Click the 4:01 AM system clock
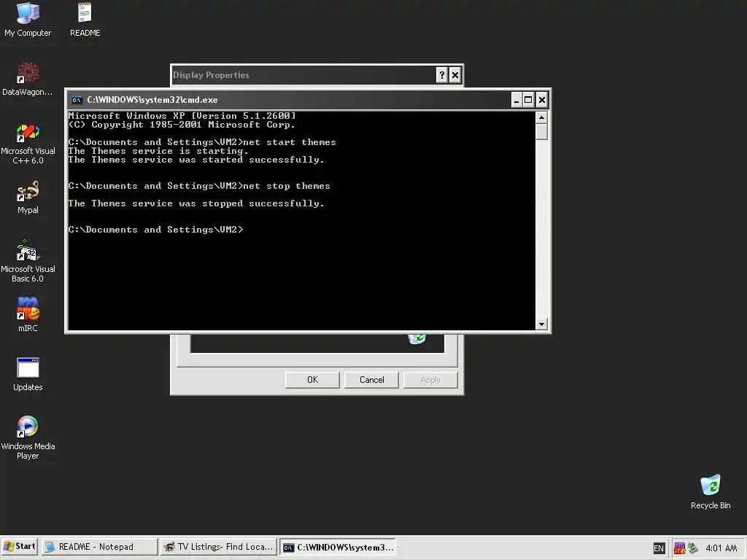The width and height of the screenshot is (747, 560). click(721, 548)
